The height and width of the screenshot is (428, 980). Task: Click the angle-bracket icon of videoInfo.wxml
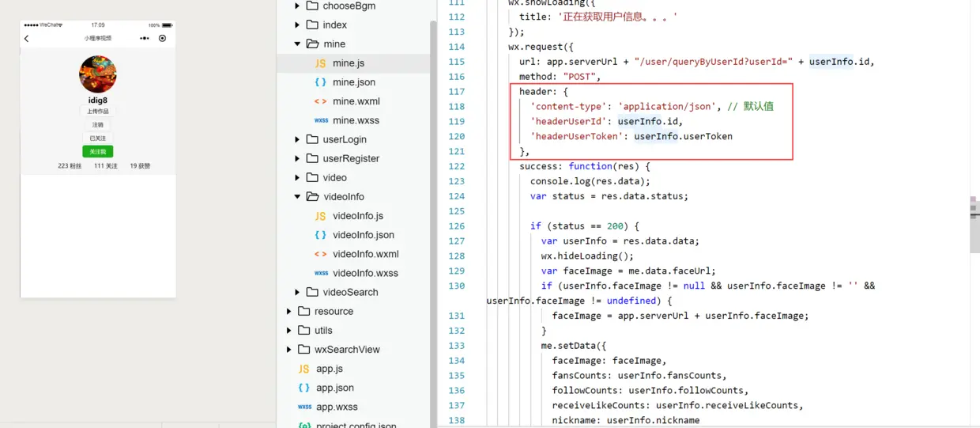click(320, 254)
